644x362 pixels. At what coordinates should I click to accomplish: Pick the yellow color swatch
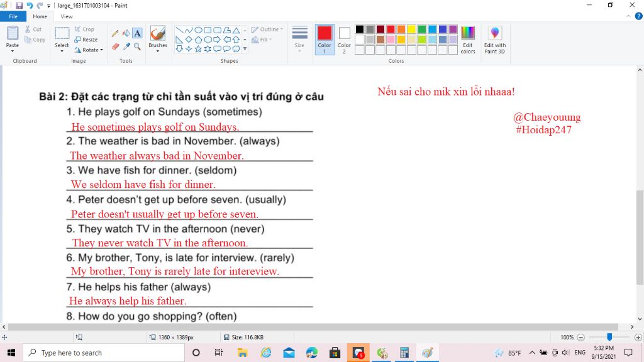411,29
